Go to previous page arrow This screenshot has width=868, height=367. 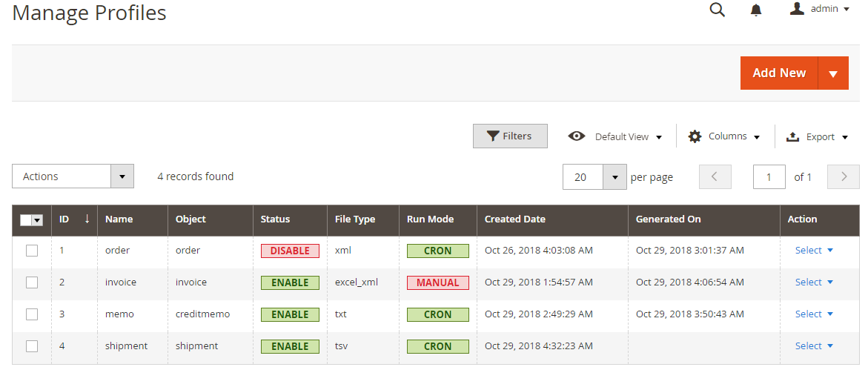click(x=715, y=177)
